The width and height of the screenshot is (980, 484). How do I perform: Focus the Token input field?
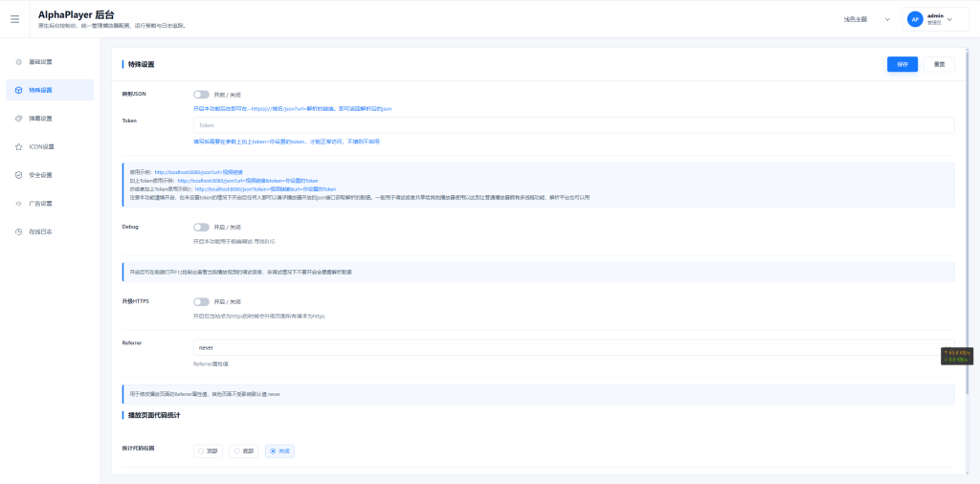[x=574, y=125]
